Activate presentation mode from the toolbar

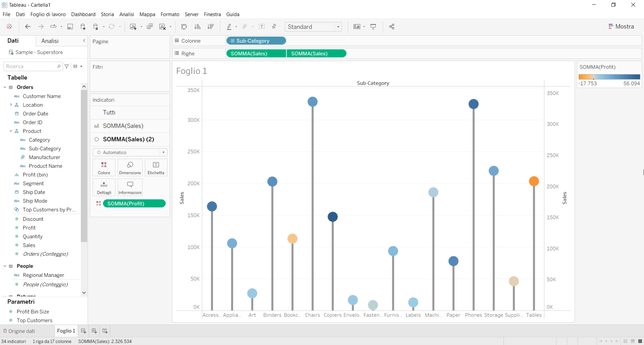click(373, 26)
